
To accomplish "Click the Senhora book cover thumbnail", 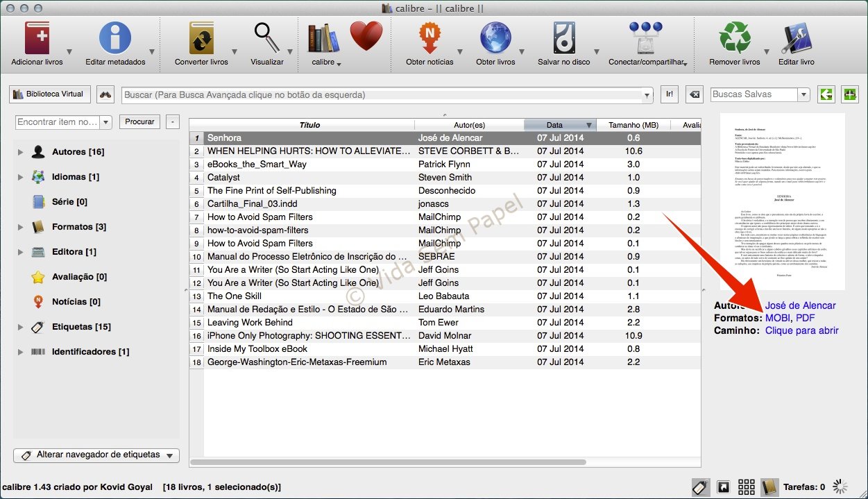I will pos(783,202).
